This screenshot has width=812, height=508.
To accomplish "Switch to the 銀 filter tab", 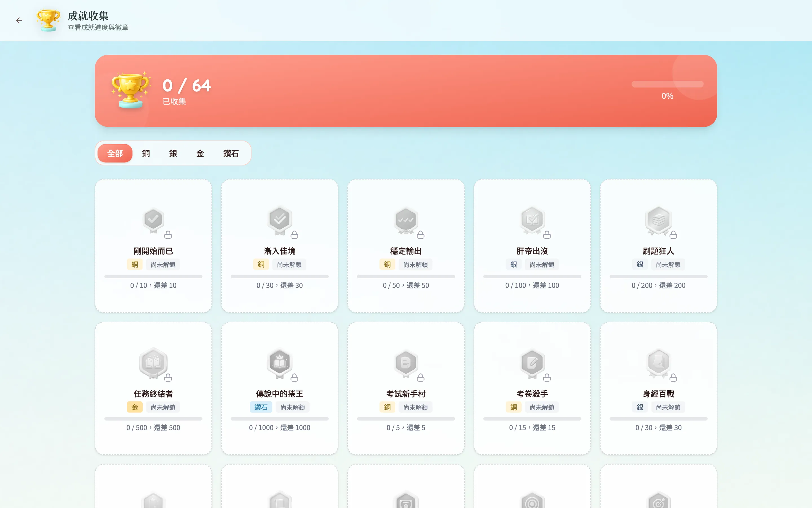I will pos(173,153).
